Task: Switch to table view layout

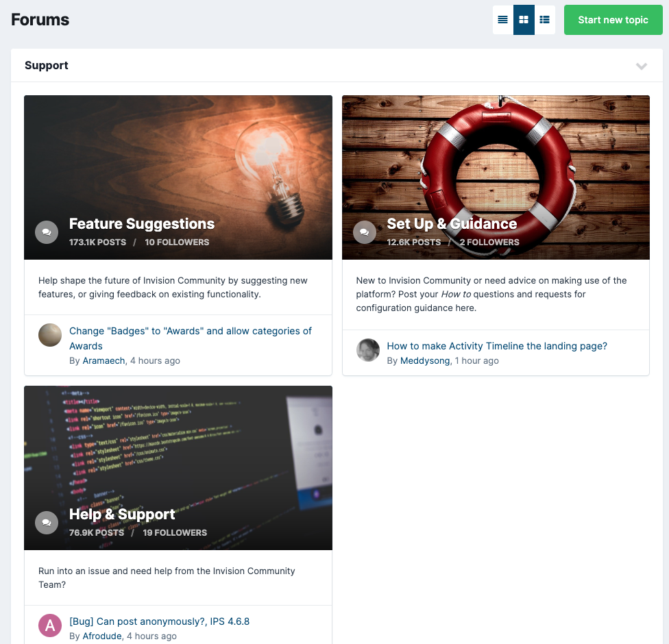Action: 502,20
